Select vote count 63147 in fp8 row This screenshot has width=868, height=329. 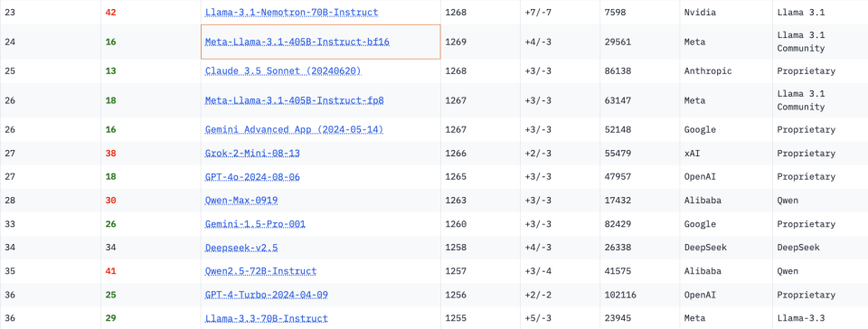618,100
